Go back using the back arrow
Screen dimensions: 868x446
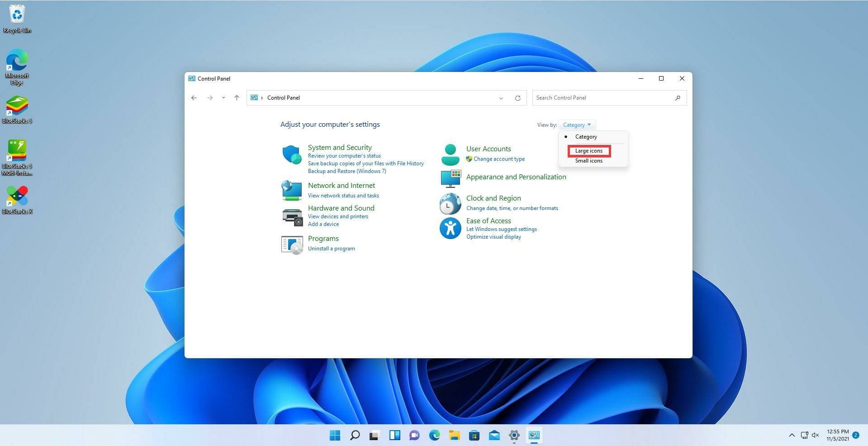click(x=194, y=98)
